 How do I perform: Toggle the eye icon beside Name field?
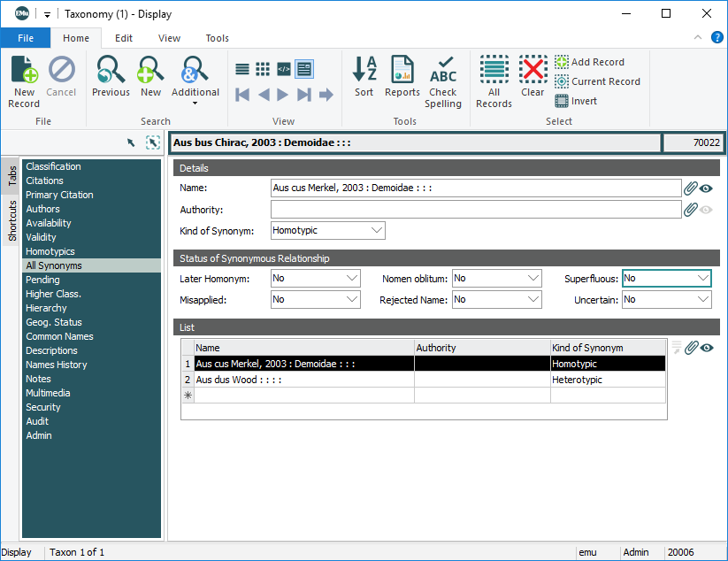(706, 188)
